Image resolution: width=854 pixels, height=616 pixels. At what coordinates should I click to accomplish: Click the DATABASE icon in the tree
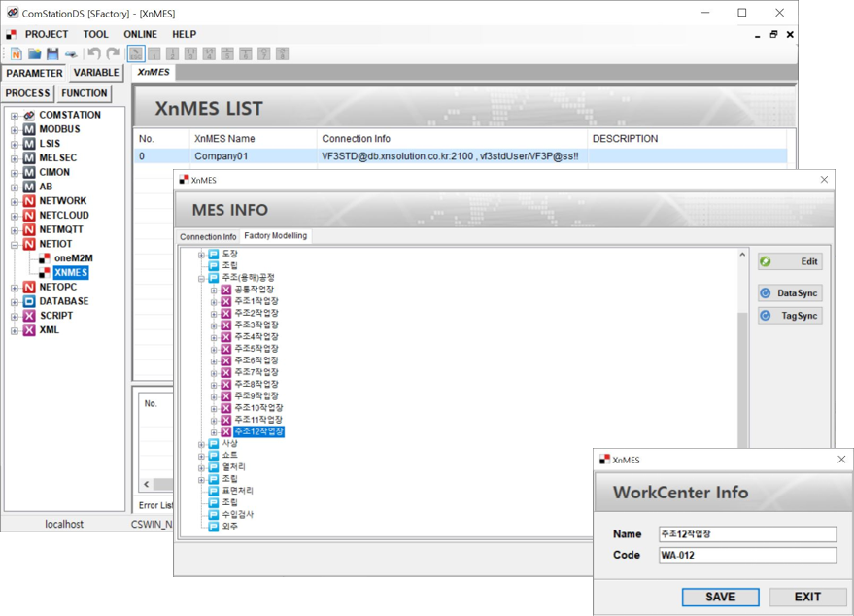coord(29,301)
